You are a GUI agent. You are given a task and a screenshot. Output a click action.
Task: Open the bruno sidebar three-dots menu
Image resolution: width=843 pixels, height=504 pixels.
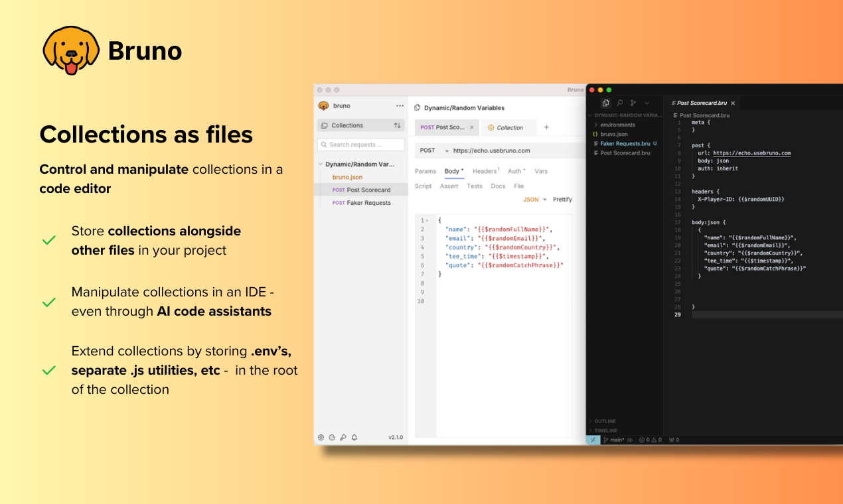[x=400, y=106]
